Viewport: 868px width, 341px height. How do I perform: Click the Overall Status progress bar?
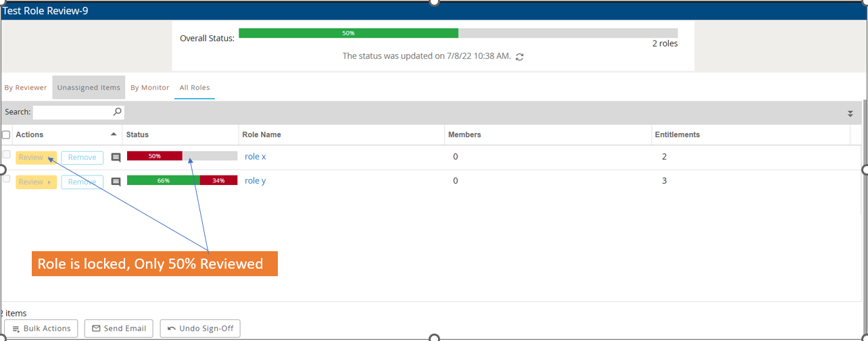coord(458,33)
